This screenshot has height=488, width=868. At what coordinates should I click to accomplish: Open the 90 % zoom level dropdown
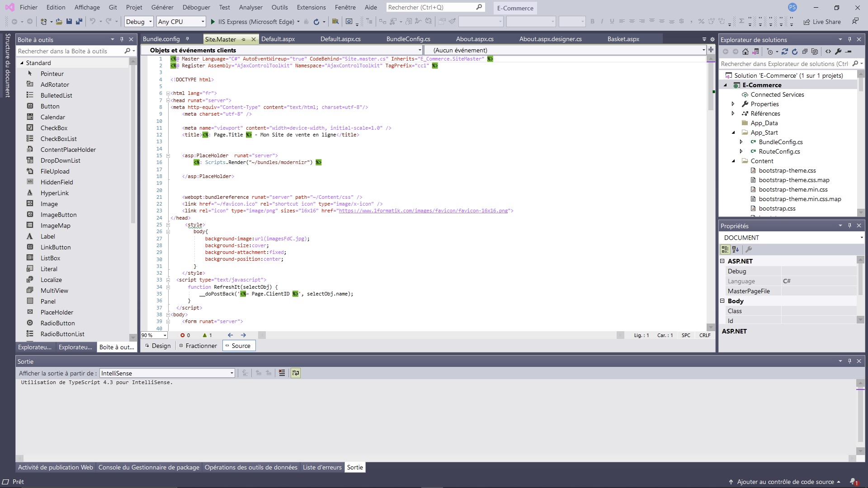154,335
